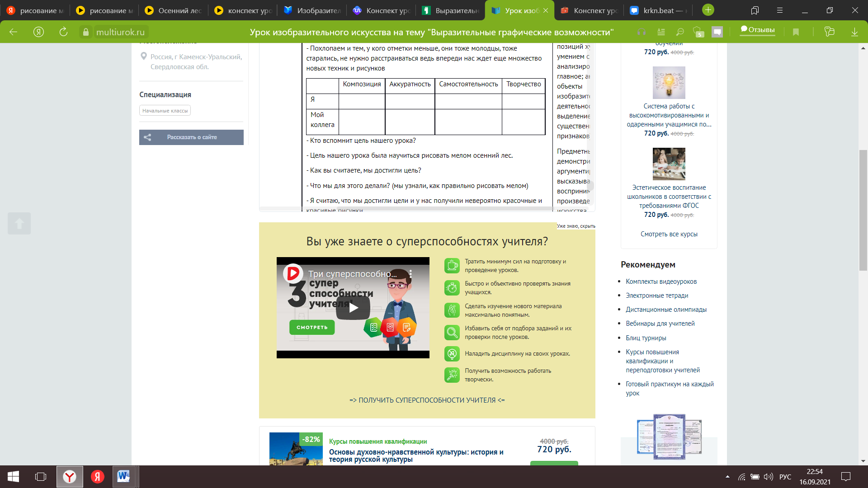Open the extension icon with badge 5
Screen dimensions: 868x488
[698, 32]
